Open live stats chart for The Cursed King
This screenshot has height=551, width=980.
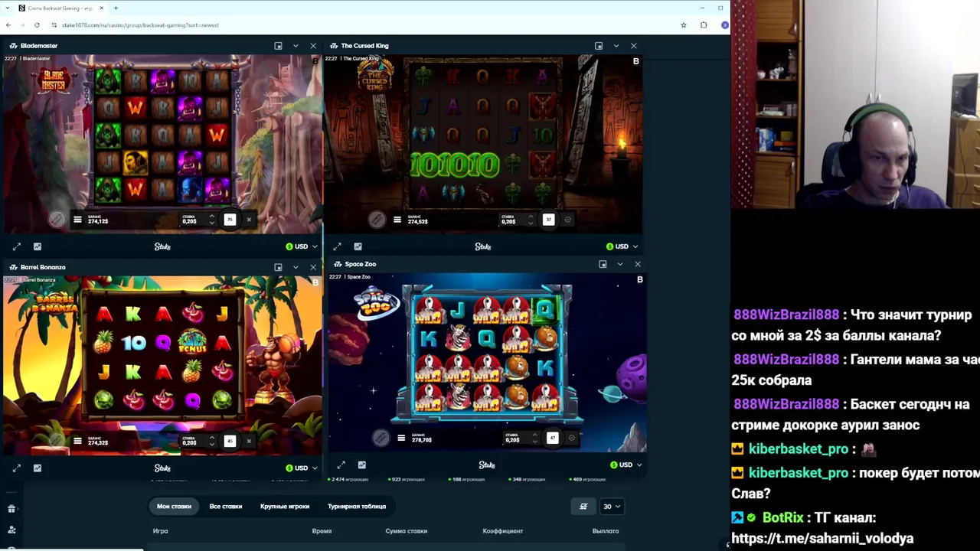tap(358, 246)
